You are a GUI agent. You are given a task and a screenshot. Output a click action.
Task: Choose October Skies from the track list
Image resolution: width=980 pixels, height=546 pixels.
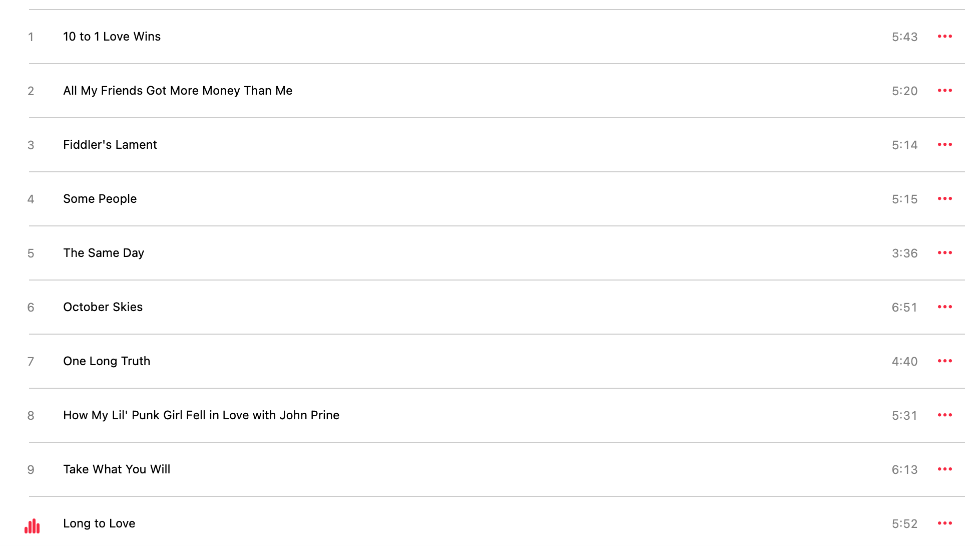coord(103,307)
